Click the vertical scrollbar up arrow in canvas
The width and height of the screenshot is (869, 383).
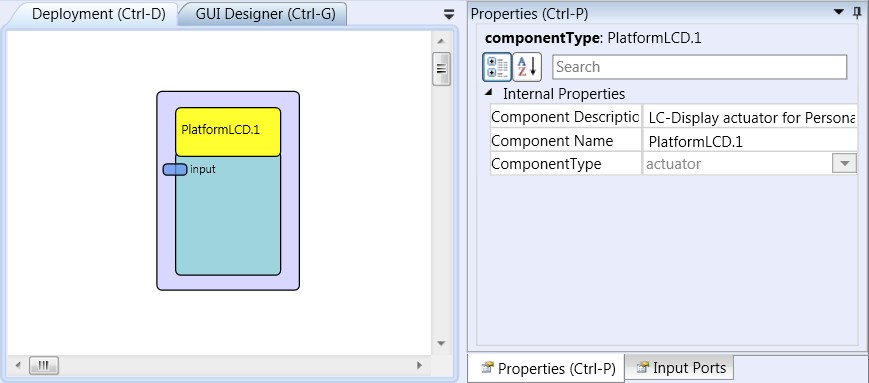(x=441, y=41)
